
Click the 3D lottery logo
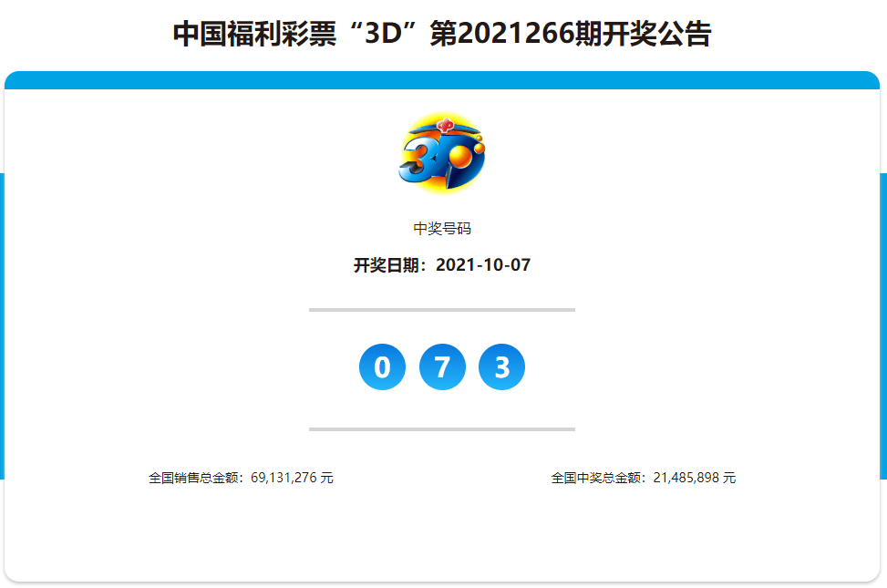(x=442, y=153)
